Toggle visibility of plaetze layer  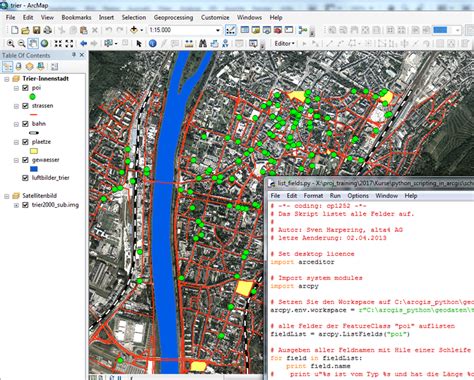25,142
